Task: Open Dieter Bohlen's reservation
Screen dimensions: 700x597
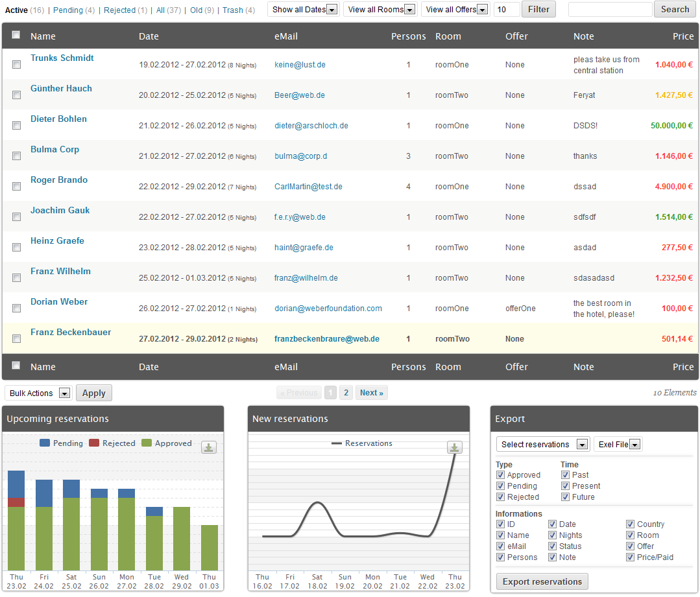Action: click(58, 119)
